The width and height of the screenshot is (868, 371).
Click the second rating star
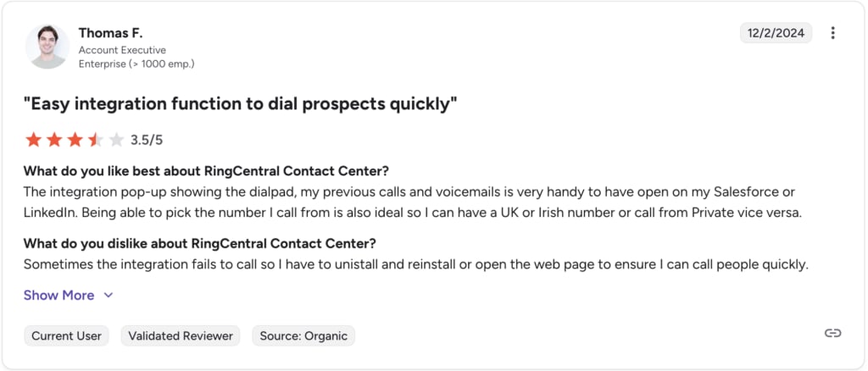tap(54, 140)
